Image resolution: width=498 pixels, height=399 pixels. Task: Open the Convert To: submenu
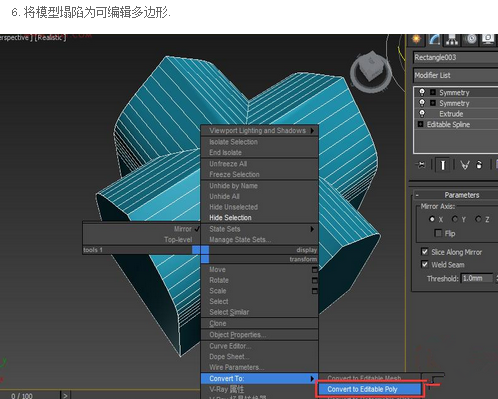(259, 378)
